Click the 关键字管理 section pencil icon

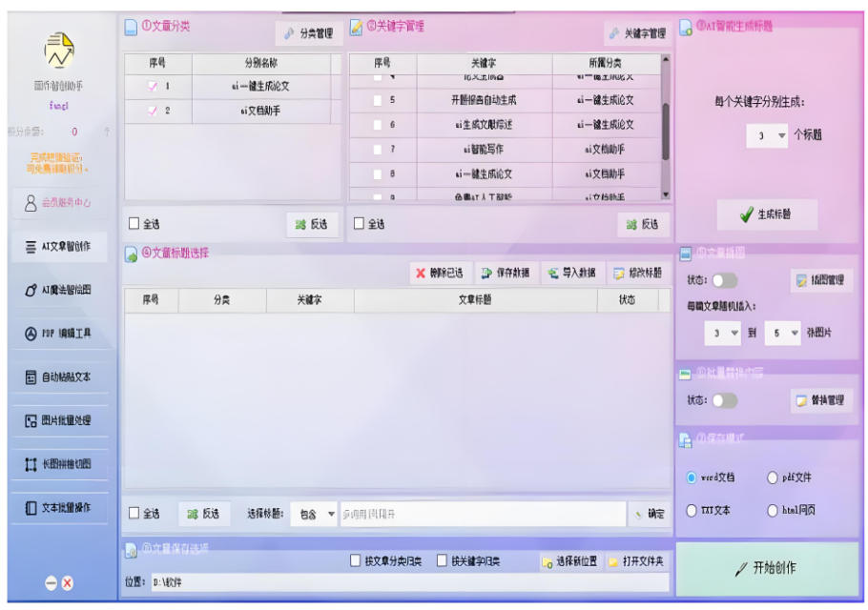pyautogui.click(x=357, y=27)
